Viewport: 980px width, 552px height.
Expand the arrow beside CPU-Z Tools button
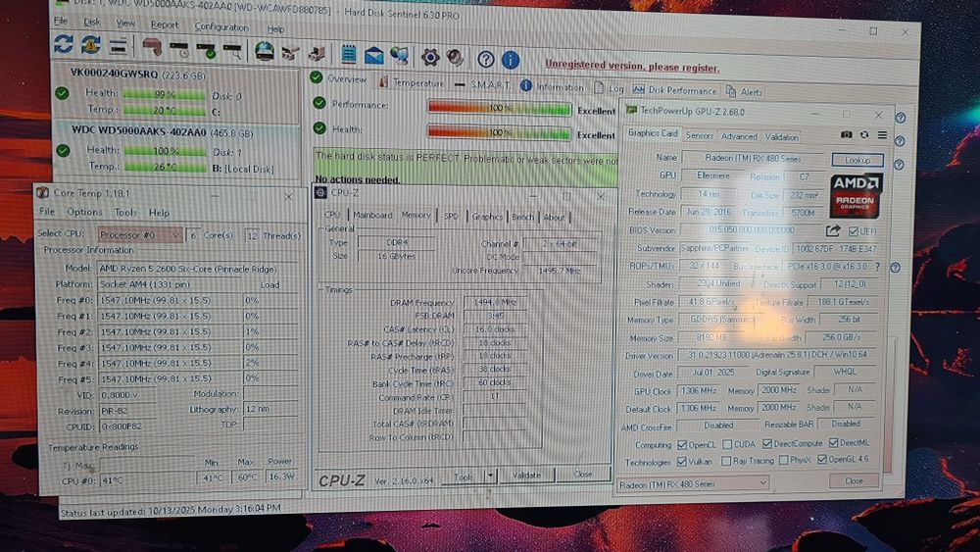[489, 477]
